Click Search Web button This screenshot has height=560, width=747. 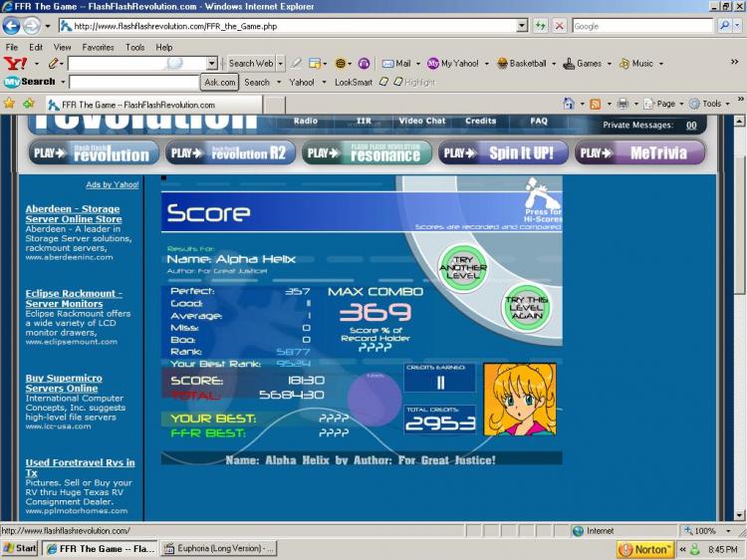[251, 64]
